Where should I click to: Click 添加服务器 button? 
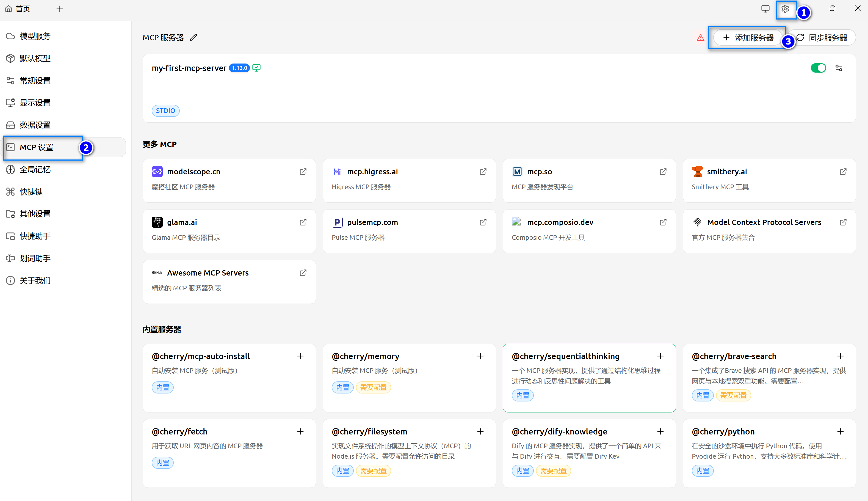pos(748,37)
